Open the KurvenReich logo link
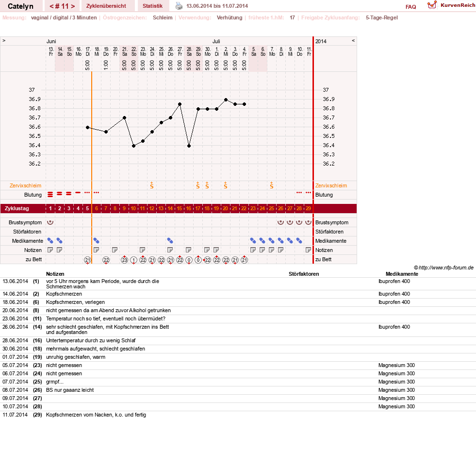Viewport: 476px width, 452px height. point(451,5)
